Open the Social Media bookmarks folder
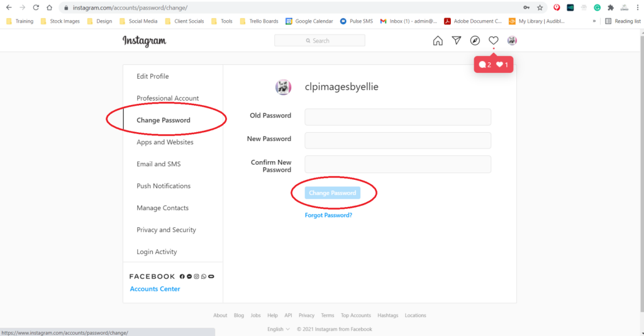644x336 pixels. pos(138,21)
